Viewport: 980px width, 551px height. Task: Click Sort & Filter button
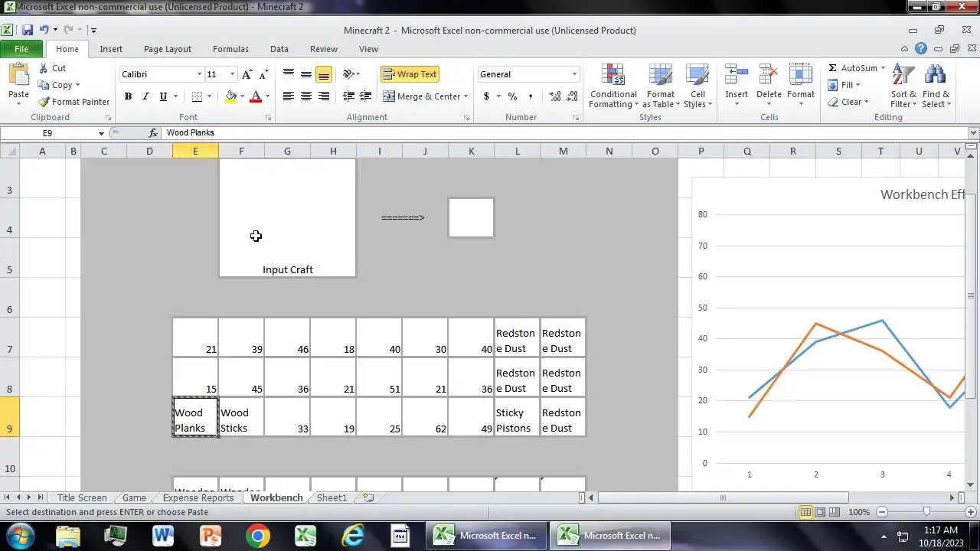(x=904, y=86)
